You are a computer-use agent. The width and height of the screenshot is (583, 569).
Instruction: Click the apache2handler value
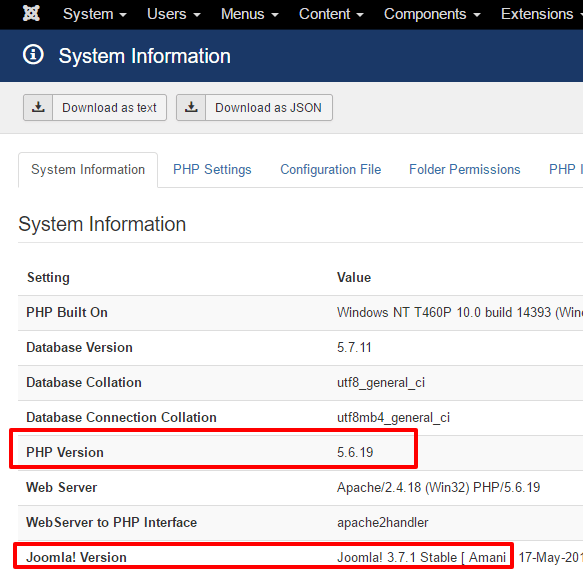pyautogui.click(x=383, y=523)
